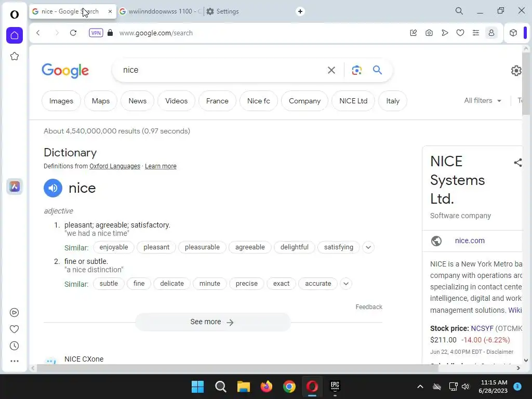Select the Images filter chip
The image size is (532, 399).
pyautogui.click(x=61, y=101)
